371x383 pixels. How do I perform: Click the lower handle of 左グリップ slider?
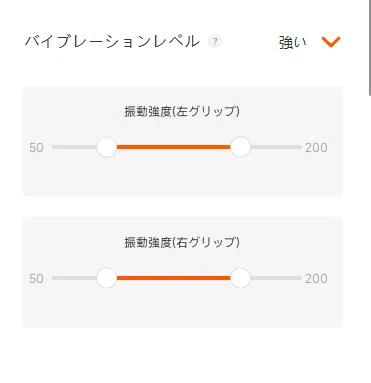point(107,147)
